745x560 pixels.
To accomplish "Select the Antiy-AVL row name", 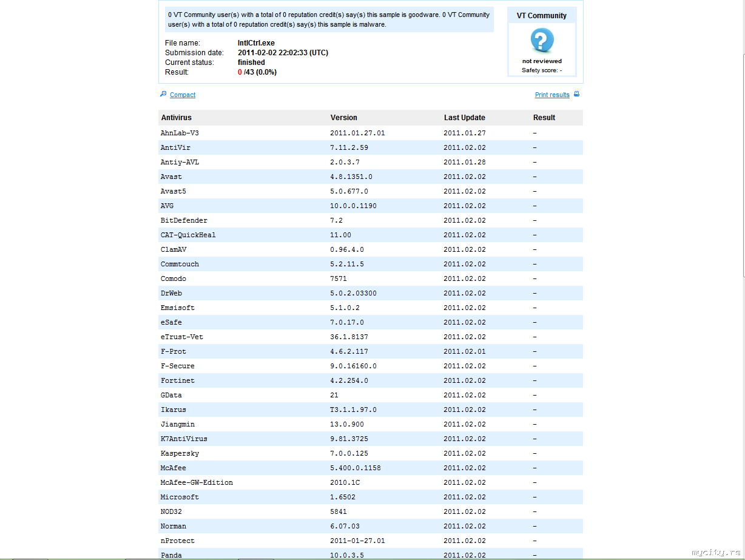I will 180,162.
